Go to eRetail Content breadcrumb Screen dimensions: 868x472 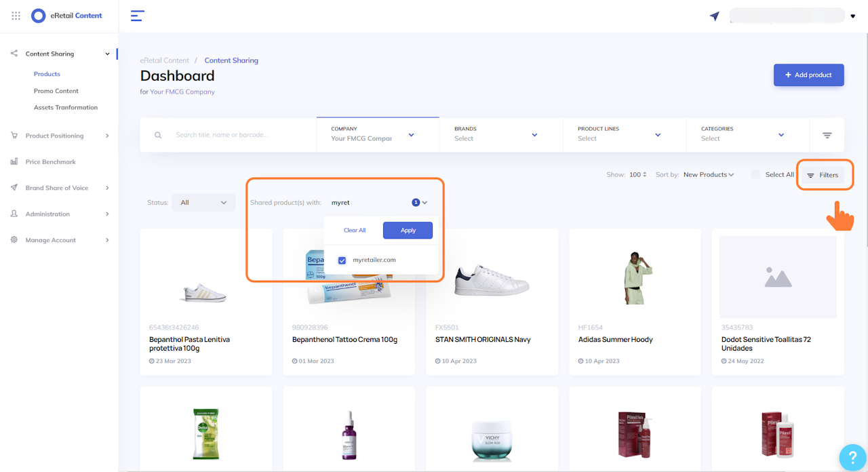point(165,60)
